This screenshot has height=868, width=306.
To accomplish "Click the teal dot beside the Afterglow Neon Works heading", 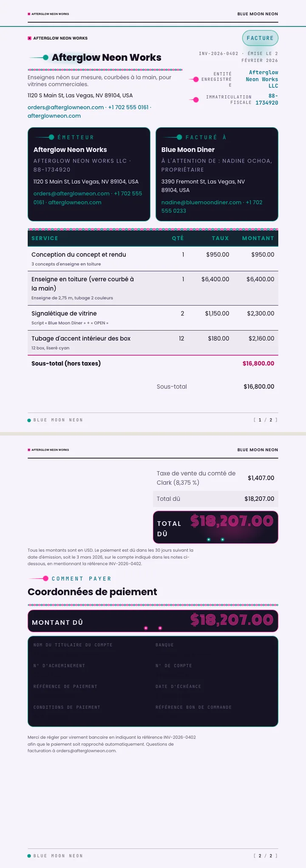I will (45, 58).
